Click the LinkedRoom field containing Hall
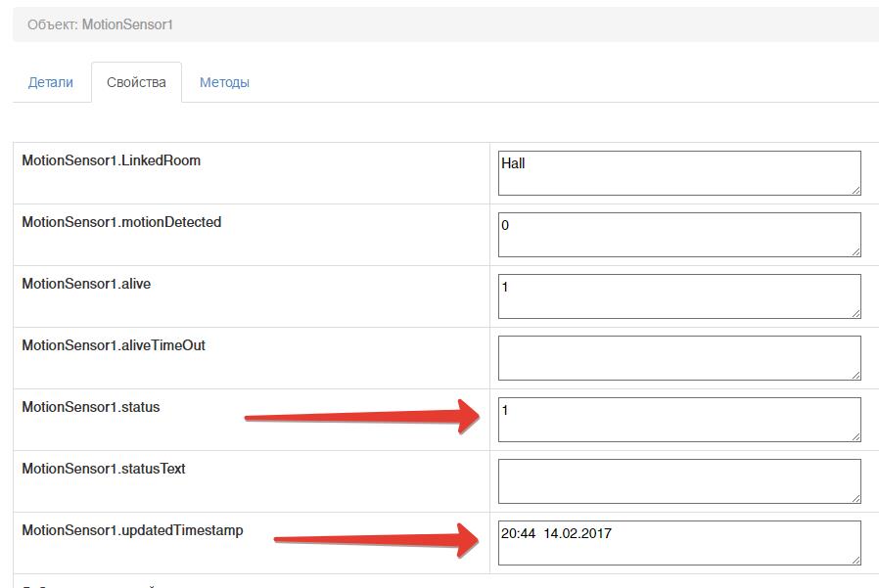Screen dimensions: 879x588 679,173
